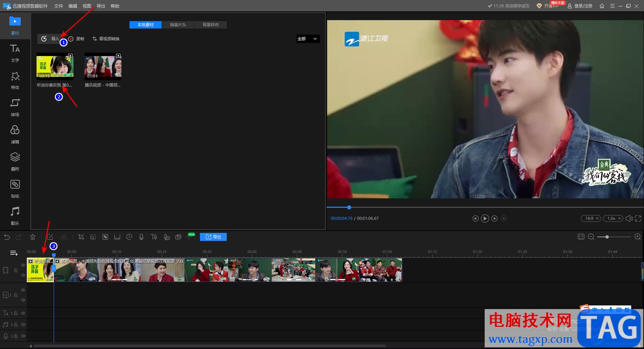Expand the 全部 filter dropdown
Image resolution: width=644 pixels, height=349 pixels.
point(308,39)
